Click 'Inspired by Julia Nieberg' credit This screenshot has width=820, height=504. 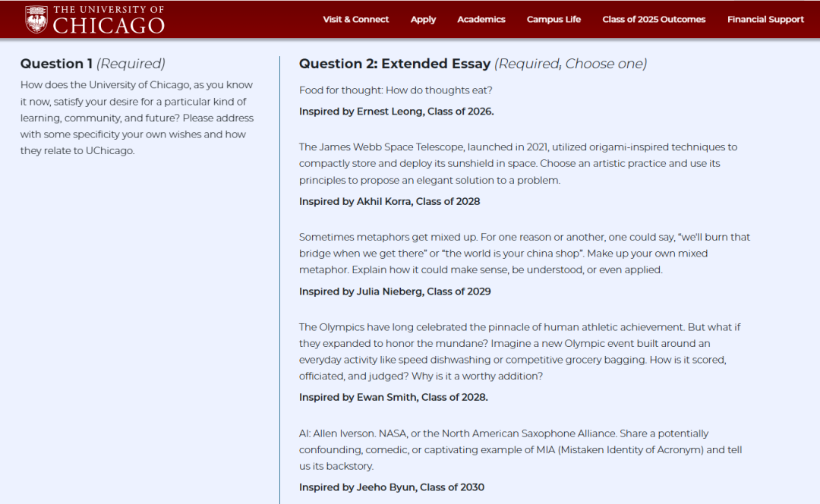395,291
